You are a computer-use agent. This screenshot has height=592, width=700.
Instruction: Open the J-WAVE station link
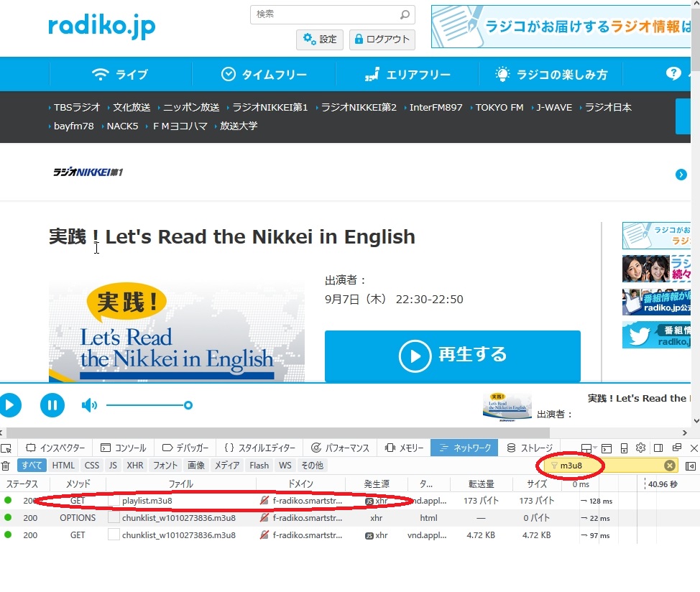click(x=553, y=108)
